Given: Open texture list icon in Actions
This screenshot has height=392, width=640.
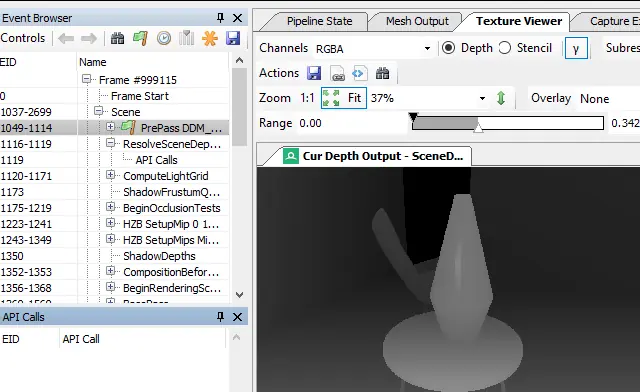Looking at the screenshot, I should (338, 74).
